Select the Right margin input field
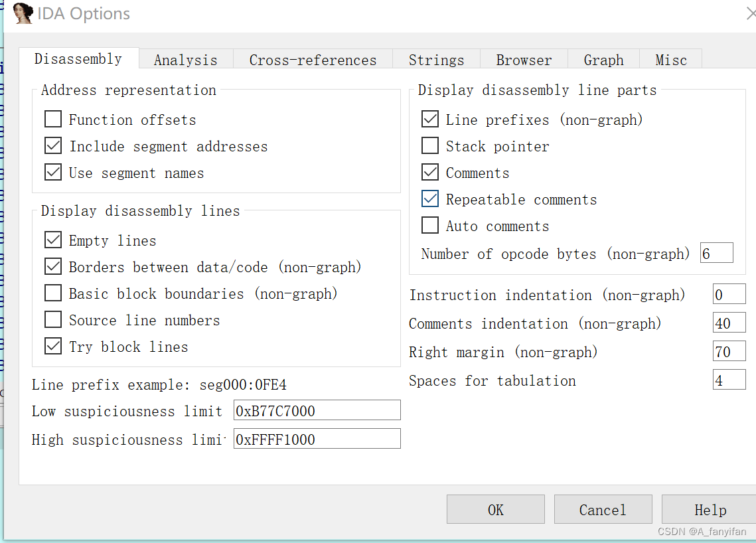Viewport: 756px width, 543px height. [729, 351]
